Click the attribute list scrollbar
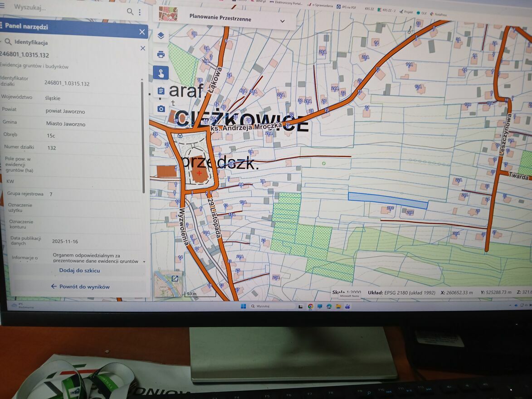Image resolution: width=532 pixels, height=399 pixels. pyautogui.click(x=143, y=136)
